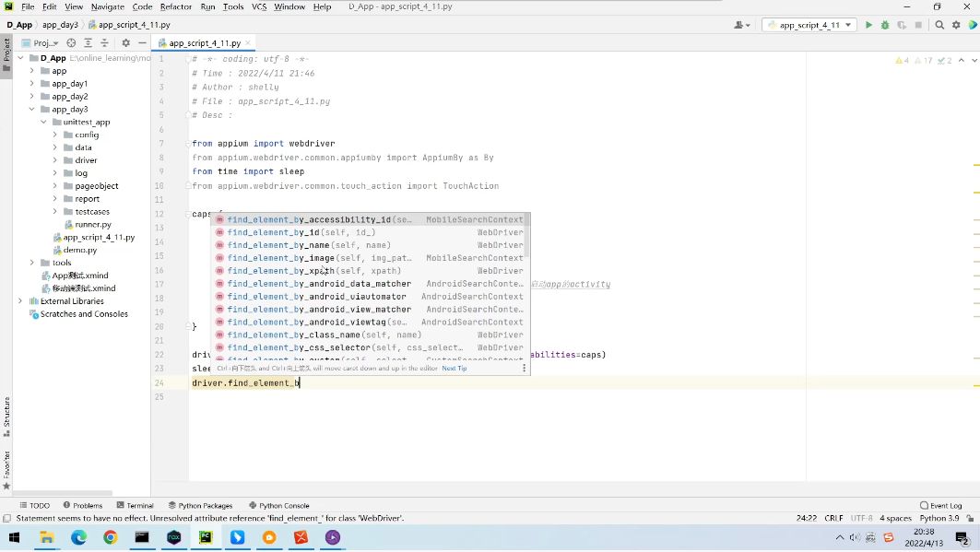Expand the app_day1 folder
The width and height of the screenshot is (980, 552).
32,84
